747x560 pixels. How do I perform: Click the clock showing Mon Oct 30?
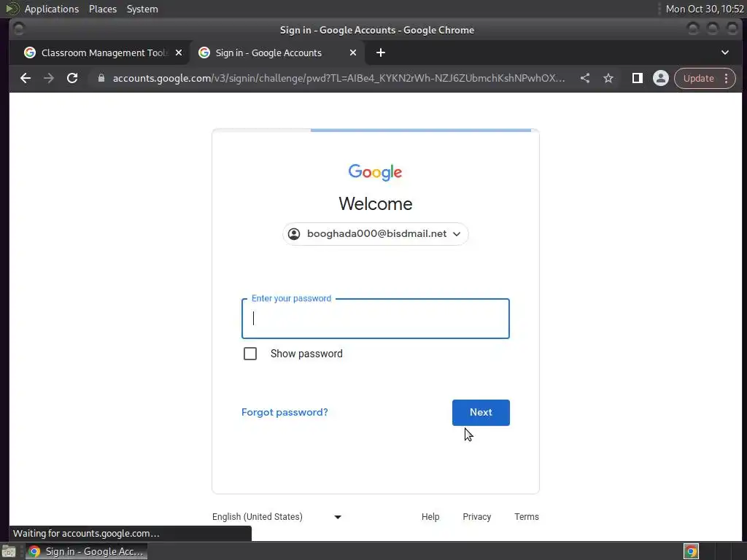[x=705, y=9]
